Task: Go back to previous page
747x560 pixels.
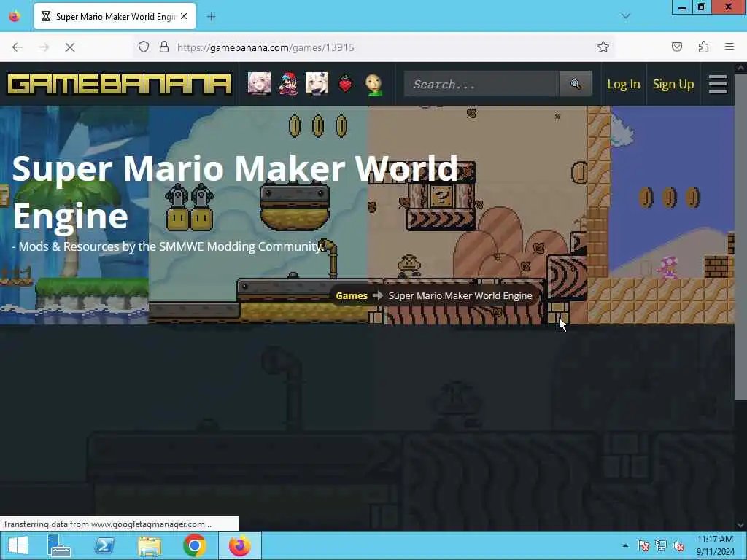Action: [x=18, y=47]
